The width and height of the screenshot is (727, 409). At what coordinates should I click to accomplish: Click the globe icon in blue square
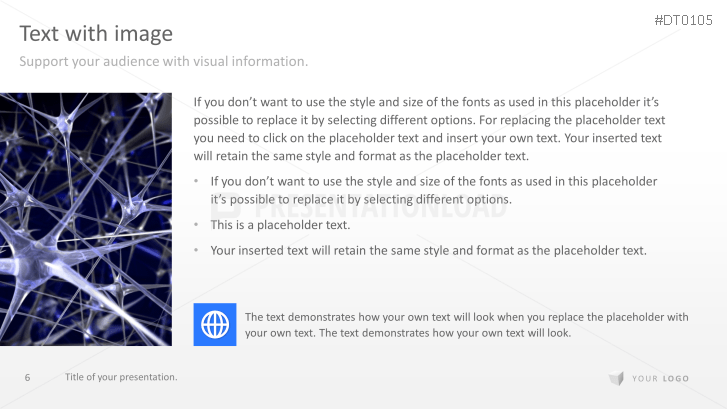(214, 324)
